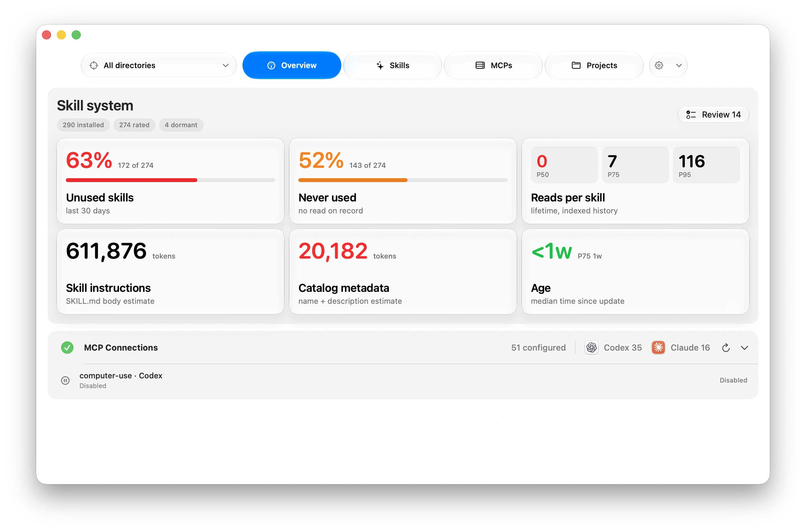Refresh MCP connections with circular arrow icon
Screen dimensions: 806x532
tap(726, 348)
